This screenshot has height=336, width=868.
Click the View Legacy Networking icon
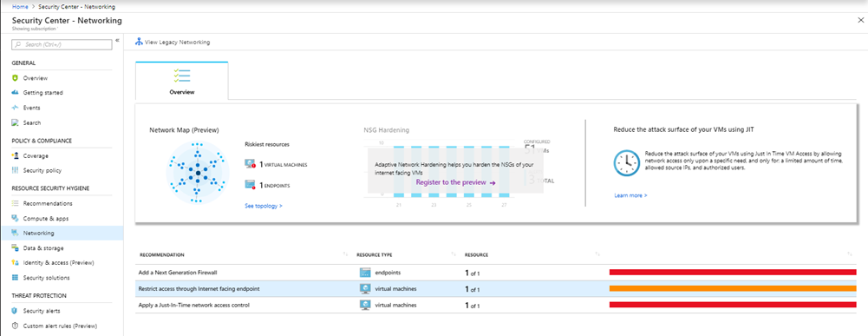(x=139, y=43)
